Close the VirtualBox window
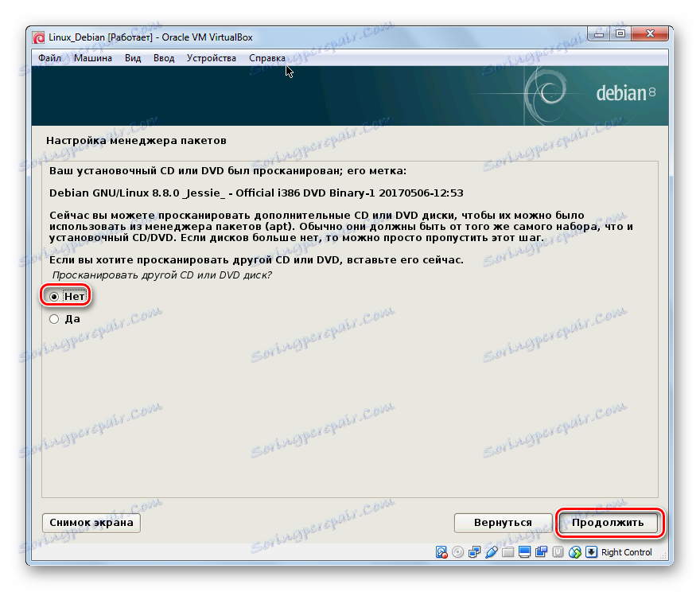Screen dimensions: 700x592 650,34
